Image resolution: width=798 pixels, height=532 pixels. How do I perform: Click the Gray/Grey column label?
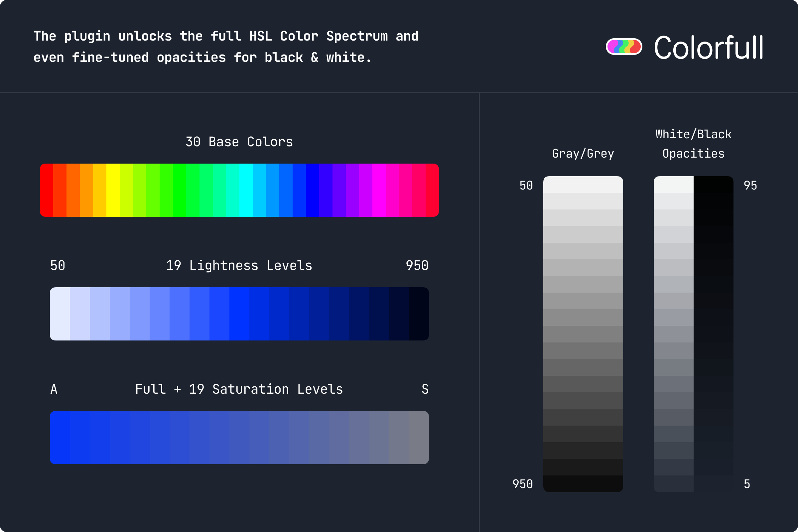tap(583, 153)
